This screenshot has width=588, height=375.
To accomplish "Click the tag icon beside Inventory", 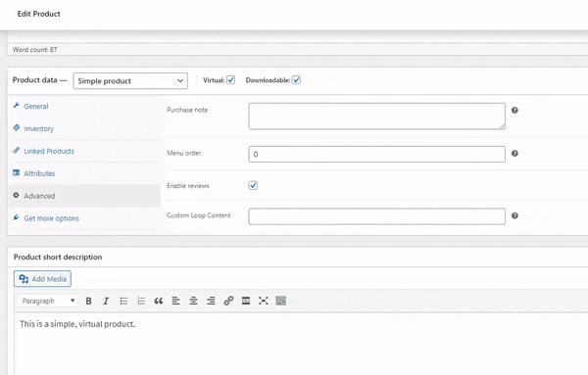I will click(16, 127).
